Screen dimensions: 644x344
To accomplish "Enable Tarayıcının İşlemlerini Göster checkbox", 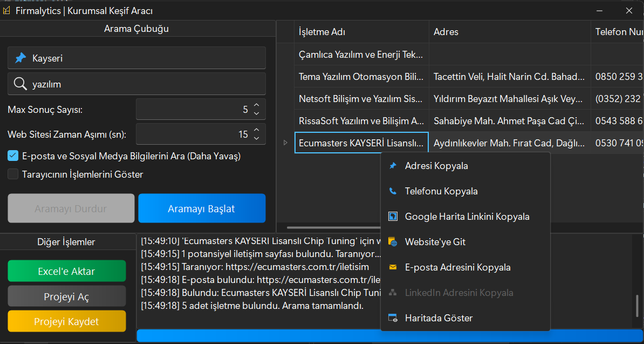I will [x=13, y=174].
